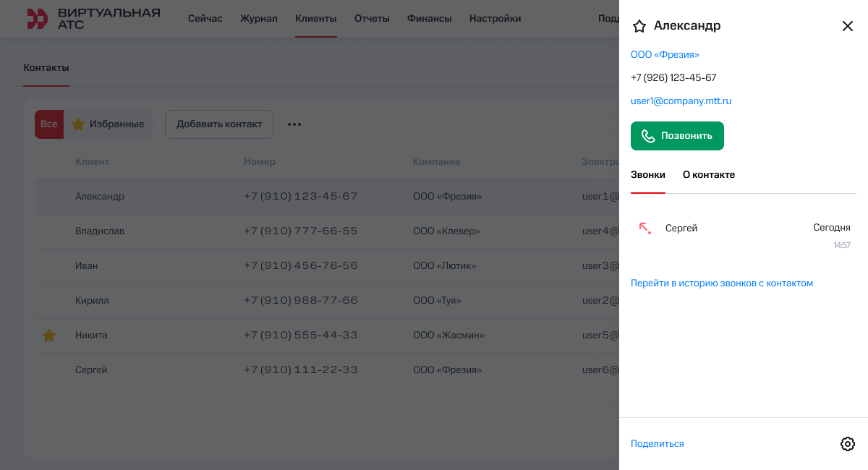Viewport: 868px width, 470px height.
Task: Toggle favorite star next to Александр name
Action: click(x=639, y=27)
